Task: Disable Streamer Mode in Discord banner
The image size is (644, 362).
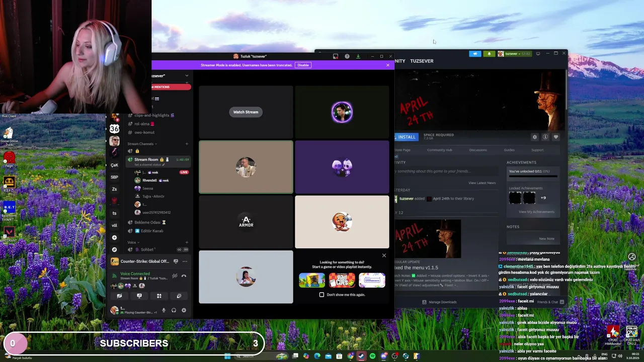Action: [x=303, y=65]
